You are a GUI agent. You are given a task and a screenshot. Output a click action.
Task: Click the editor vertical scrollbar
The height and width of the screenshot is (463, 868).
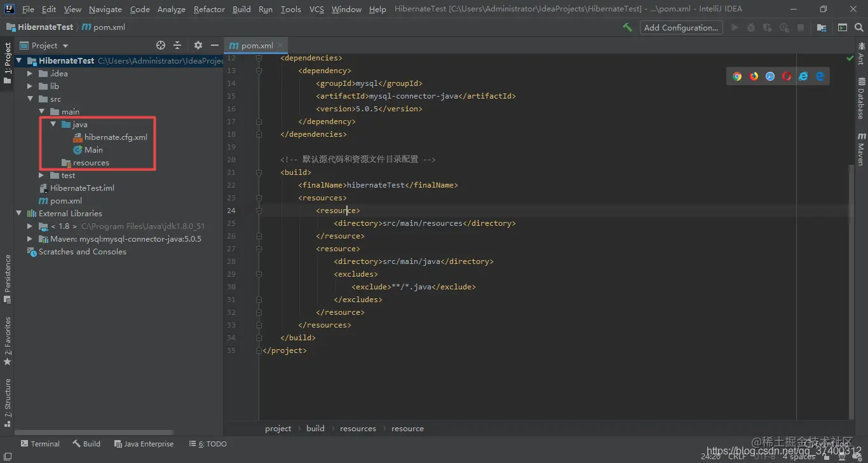851,293
